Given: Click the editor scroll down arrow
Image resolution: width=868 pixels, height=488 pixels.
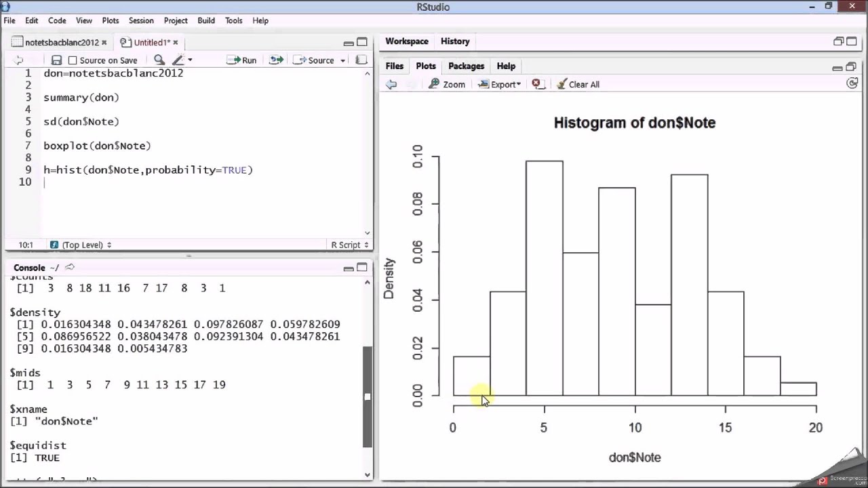Looking at the screenshot, I should pos(368,233).
